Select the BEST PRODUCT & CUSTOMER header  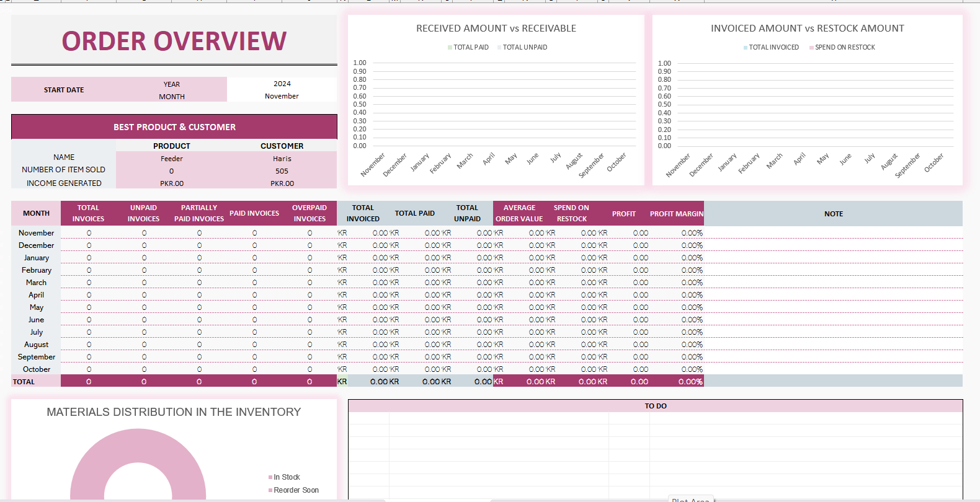tap(174, 127)
